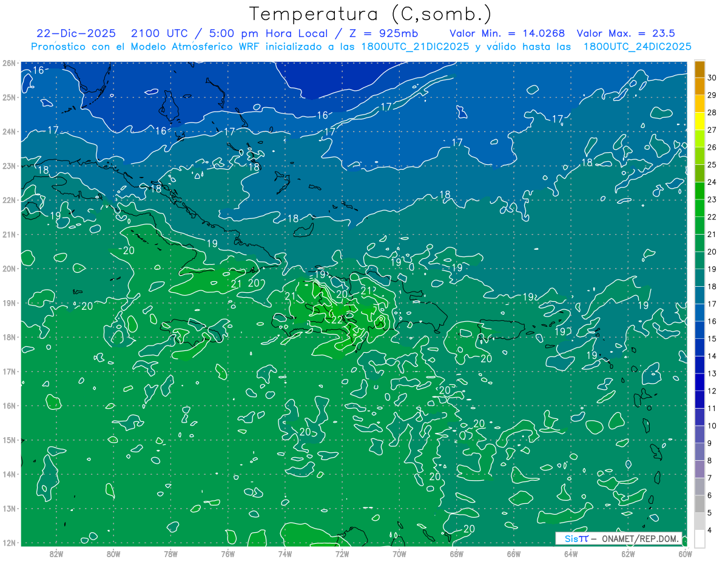The image size is (728, 562).
Task: Click the latitude axis label "25N"
Action: (x=9, y=97)
